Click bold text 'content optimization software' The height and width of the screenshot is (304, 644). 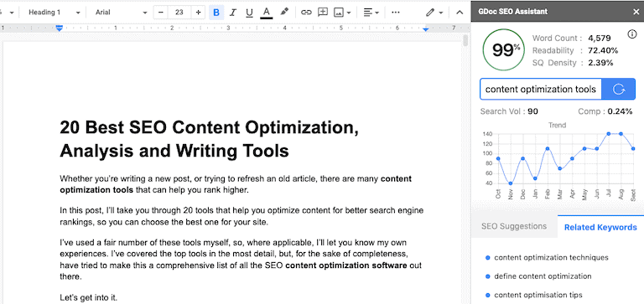pyautogui.click(x=346, y=265)
